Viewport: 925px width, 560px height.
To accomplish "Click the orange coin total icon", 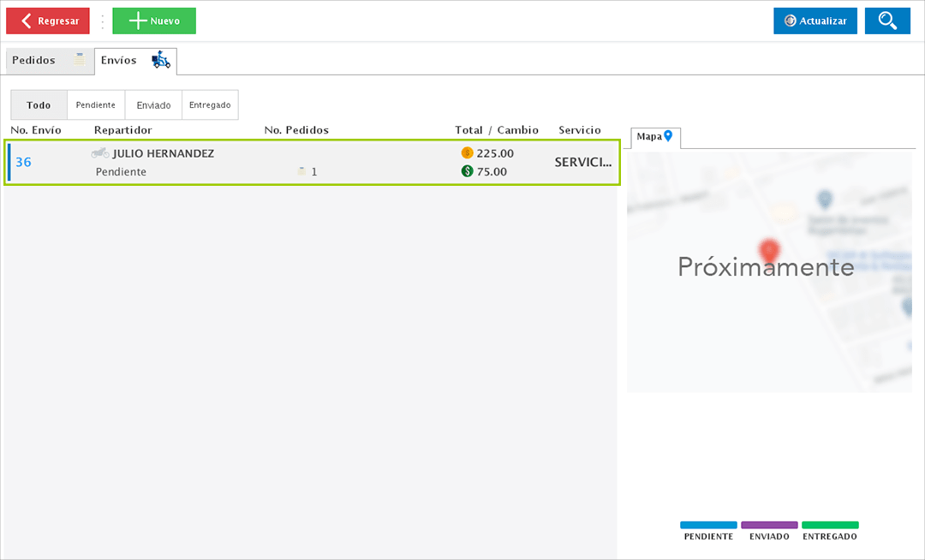I will tap(467, 153).
